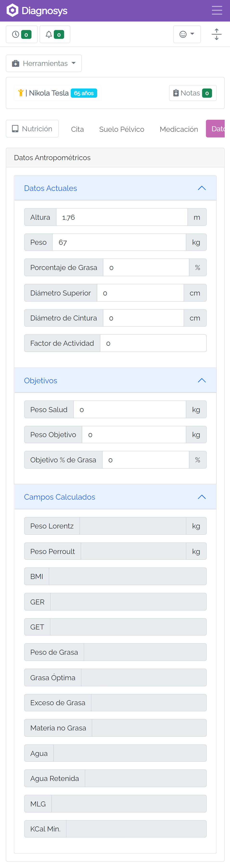Viewport: 230px width, 868px height.
Task: Open the Herramientas tools dropdown
Action: click(x=44, y=63)
